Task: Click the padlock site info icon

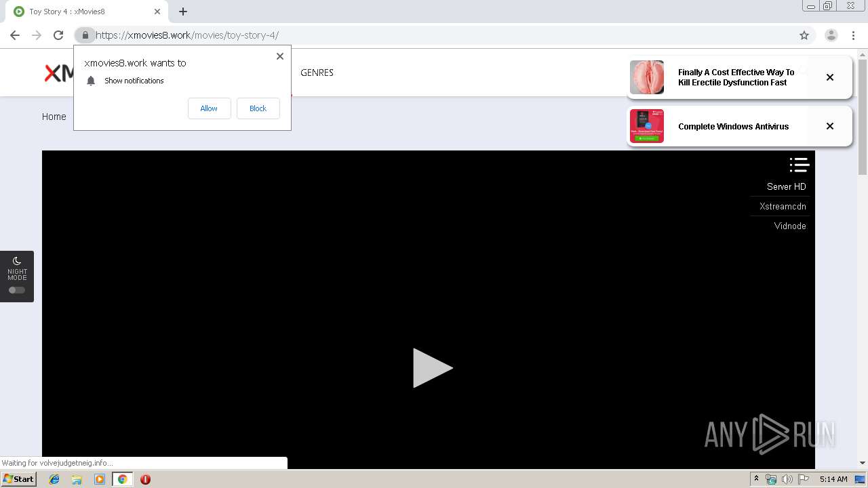Action: click(85, 35)
